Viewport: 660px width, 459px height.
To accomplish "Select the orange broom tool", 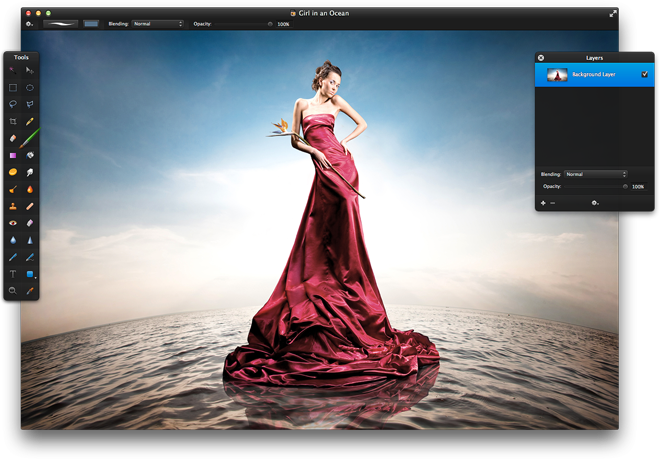I will [13, 189].
